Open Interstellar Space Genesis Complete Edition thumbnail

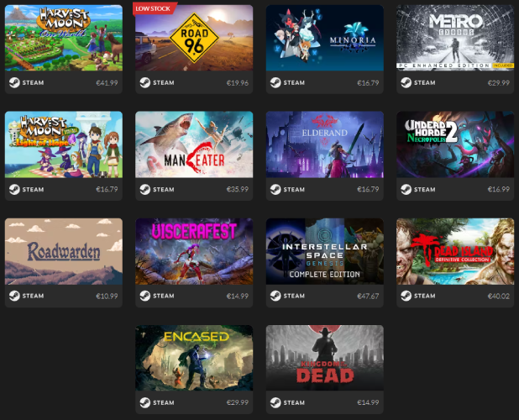coord(325,251)
